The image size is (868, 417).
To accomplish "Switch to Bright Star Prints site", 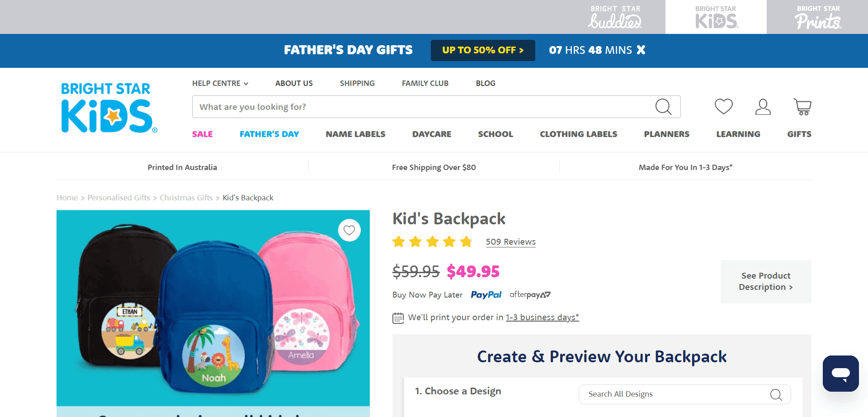I will (818, 17).
